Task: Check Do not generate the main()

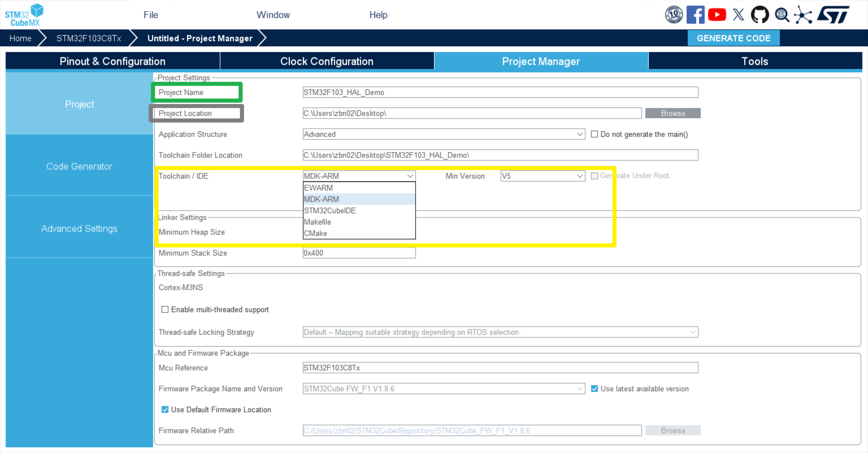Action: [594, 134]
